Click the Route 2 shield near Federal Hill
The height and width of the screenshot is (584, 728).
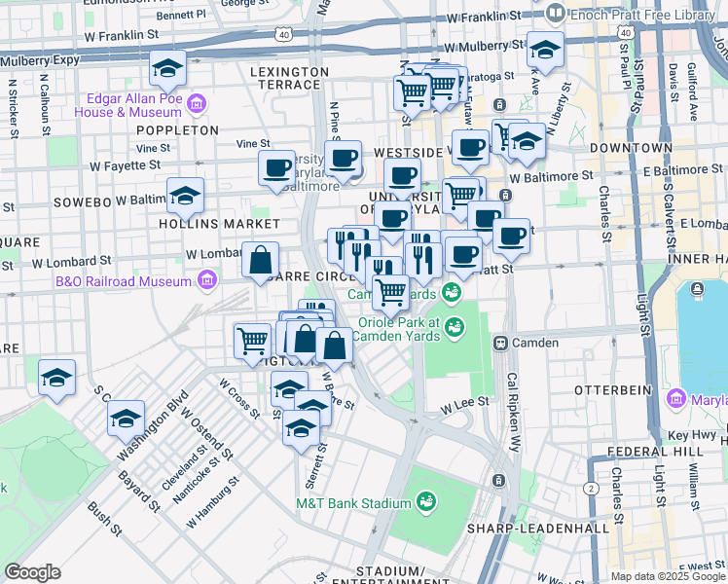click(x=591, y=489)
